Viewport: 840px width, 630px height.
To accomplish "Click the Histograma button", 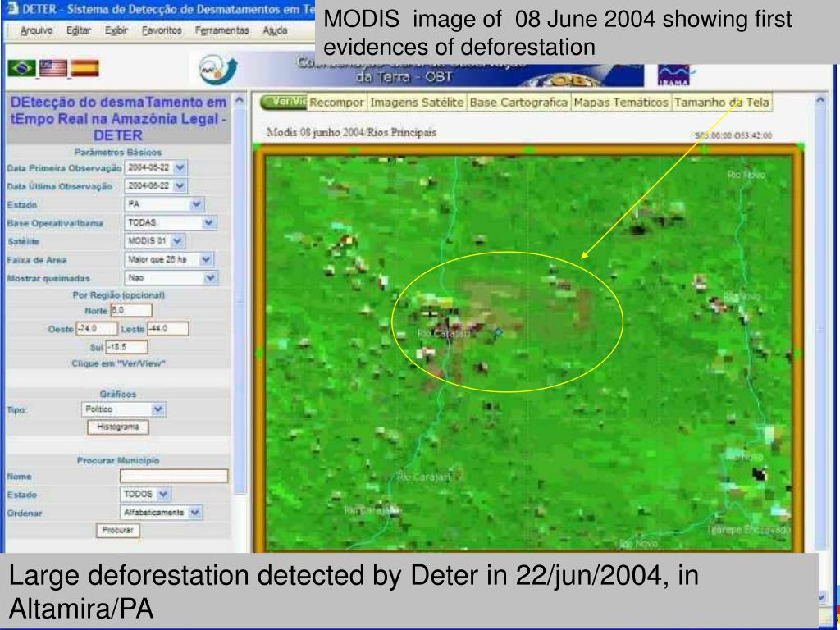I will pyautogui.click(x=118, y=427).
